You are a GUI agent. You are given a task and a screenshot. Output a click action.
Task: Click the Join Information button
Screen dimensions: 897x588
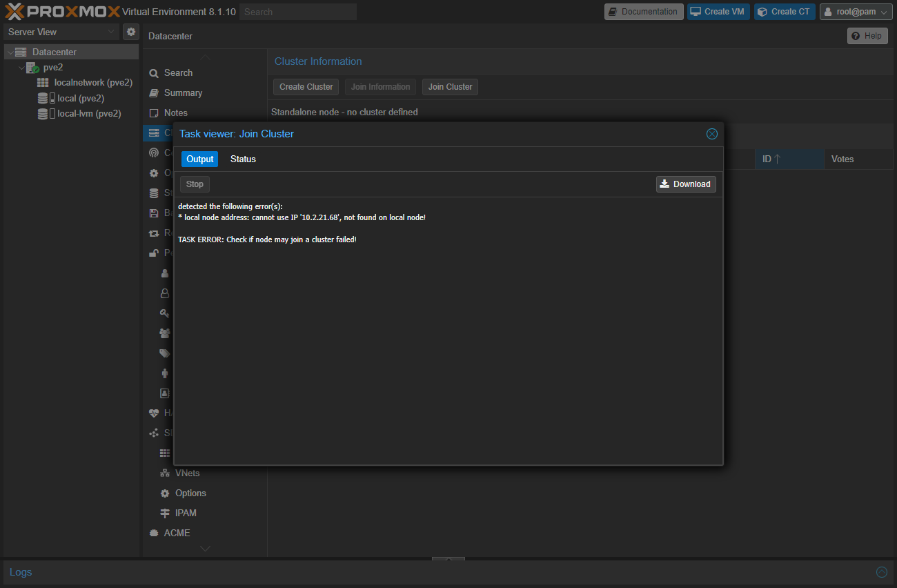point(380,87)
